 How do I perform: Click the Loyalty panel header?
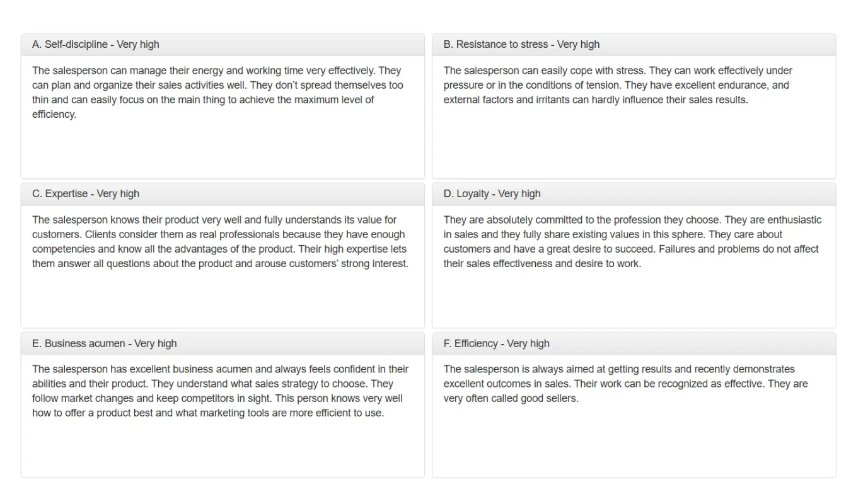tap(634, 194)
